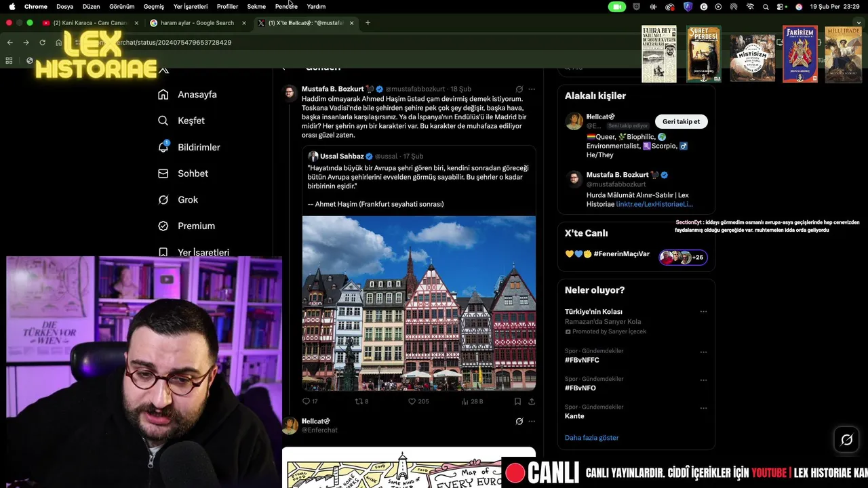The height and width of the screenshot is (488, 868).
Task: Click Hellcat avatar in Alakalı kişiler
Action: pos(574,121)
